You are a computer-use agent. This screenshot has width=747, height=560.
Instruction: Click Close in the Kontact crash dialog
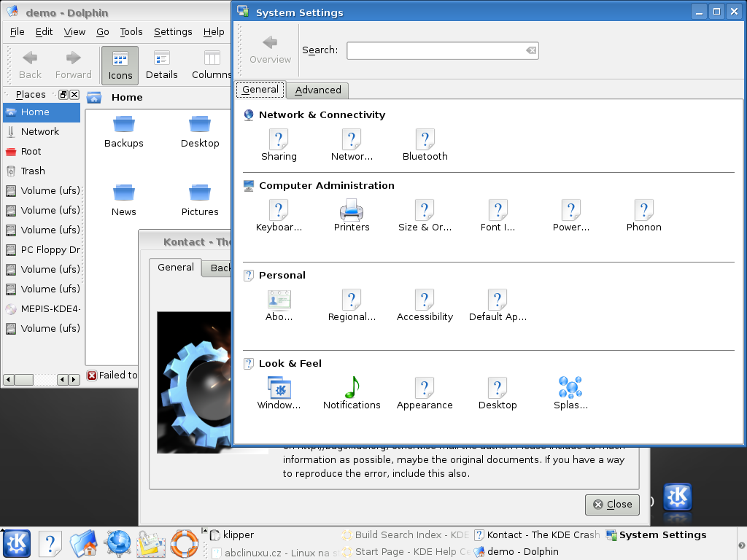click(612, 505)
